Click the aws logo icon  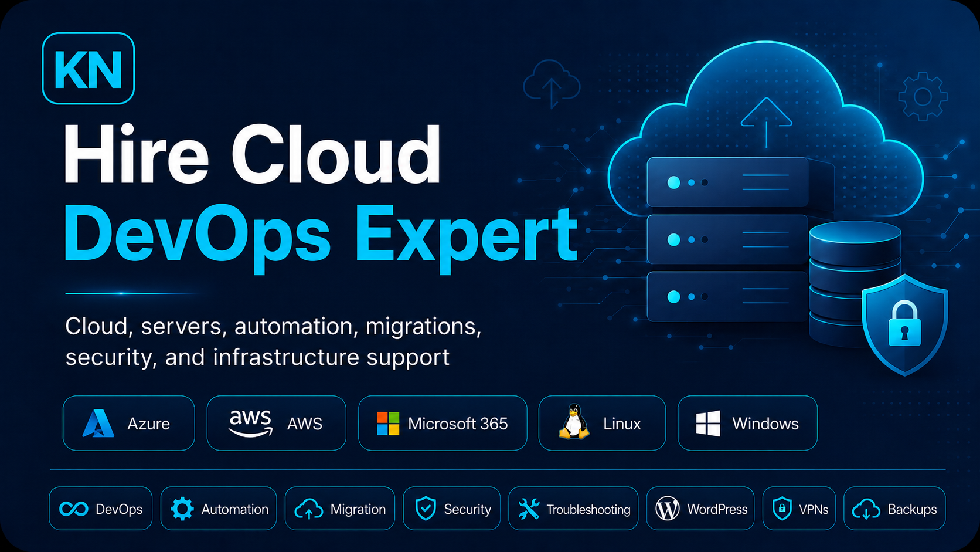coord(250,423)
